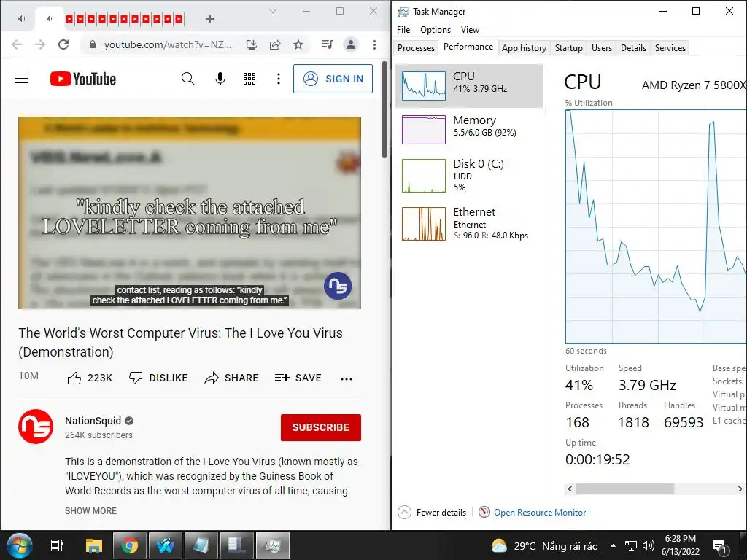This screenshot has height=560, width=747.
Task: Open Chrome media controls icon
Action: point(328,44)
